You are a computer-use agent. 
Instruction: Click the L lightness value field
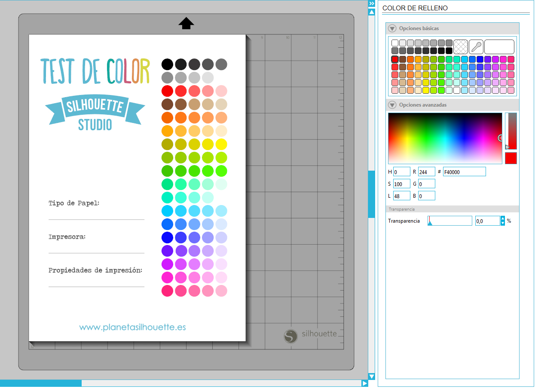(x=401, y=196)
